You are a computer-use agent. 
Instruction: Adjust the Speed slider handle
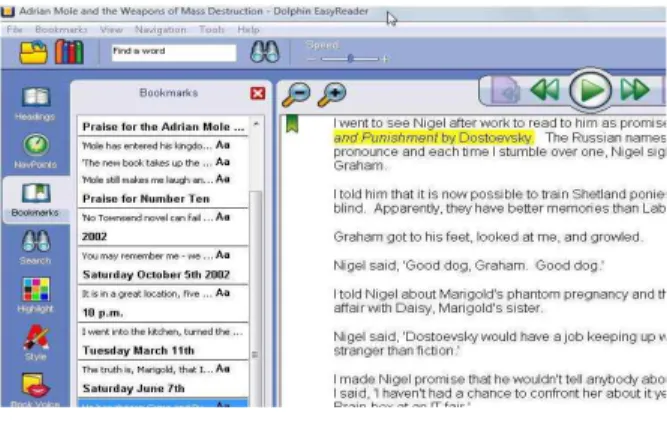pos(350,58)
